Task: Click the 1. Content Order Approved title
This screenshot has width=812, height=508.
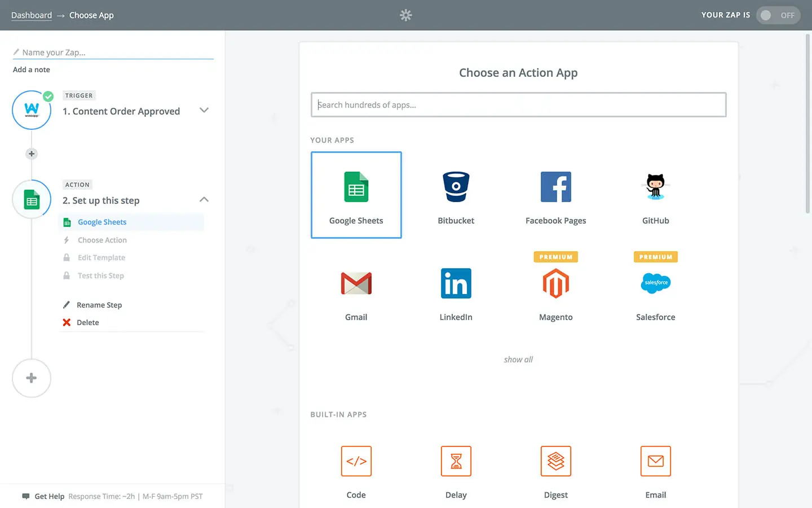Action: click(x=121, y=111)
